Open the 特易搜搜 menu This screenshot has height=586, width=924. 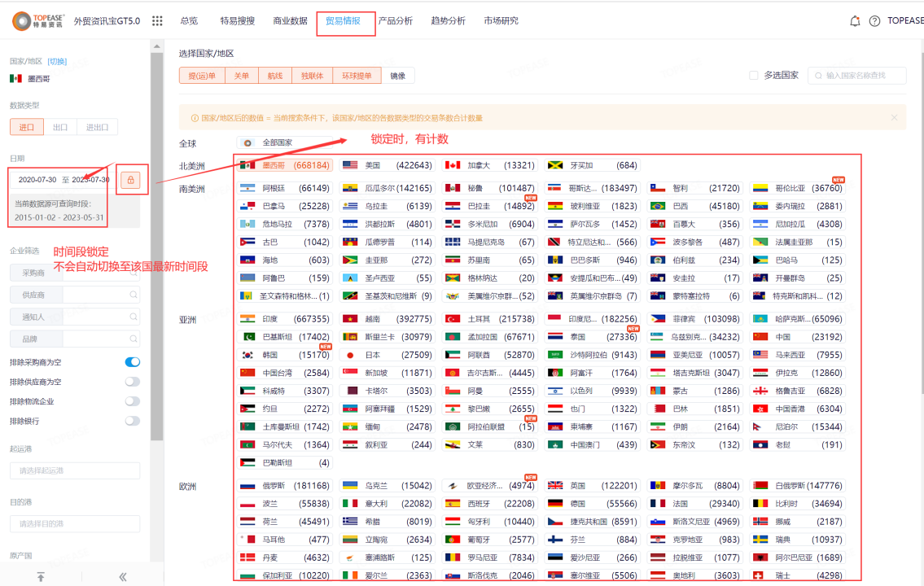click(x=238, y=20)
